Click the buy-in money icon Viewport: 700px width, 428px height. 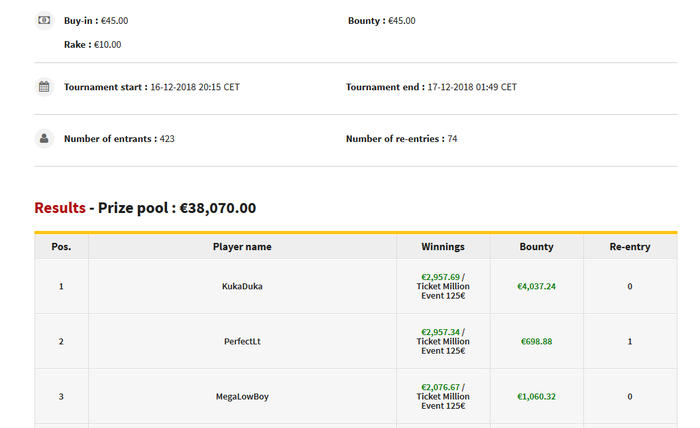click(x=44, y=20)
